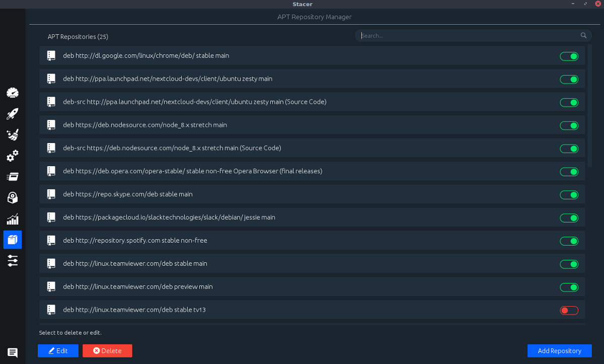This screenshot has width=604, height=364.
Task: Select deb https://repo.skype.com/deb stable main
Action: click(x=128, y=194)
